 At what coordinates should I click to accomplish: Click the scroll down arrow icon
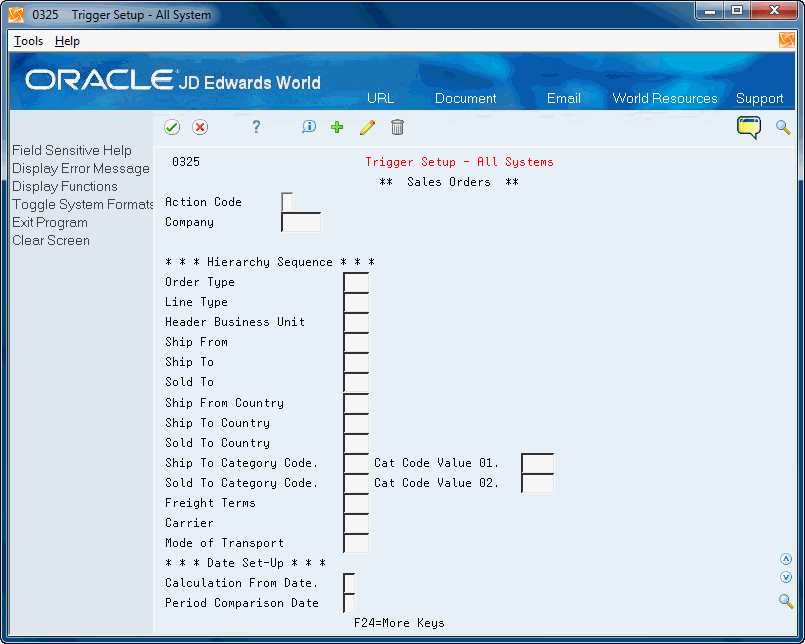tap(785, 577)
